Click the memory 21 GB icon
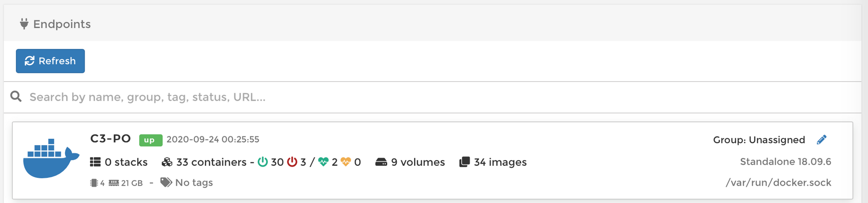This screenshot has width=868, height=203. (x=114, y=183)
